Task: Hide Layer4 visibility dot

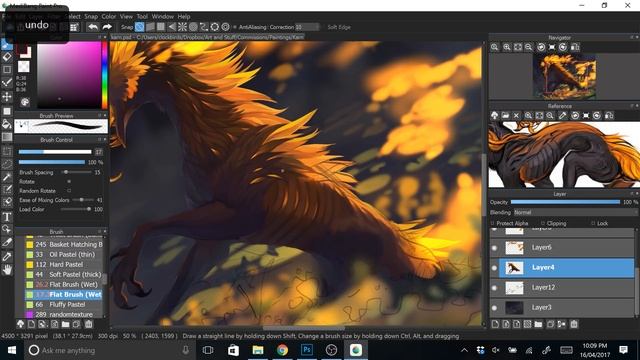Action: click(x=494, y=268)
